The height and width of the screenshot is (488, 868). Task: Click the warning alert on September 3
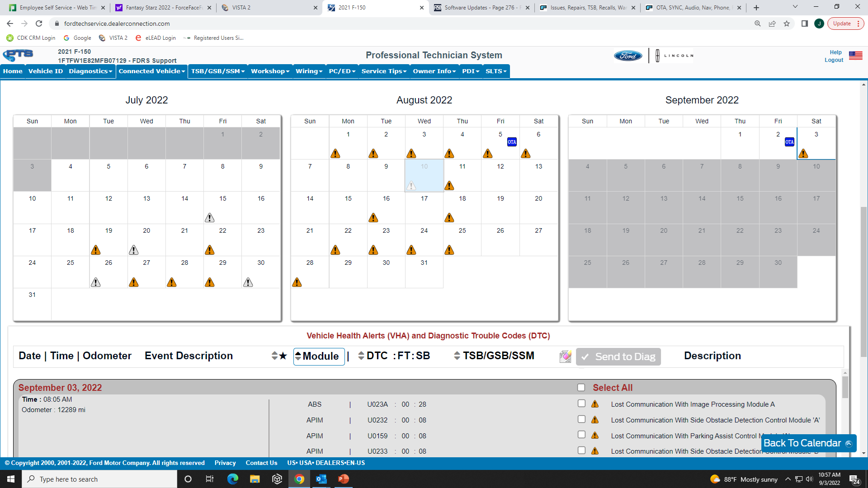tap(803, 154)
